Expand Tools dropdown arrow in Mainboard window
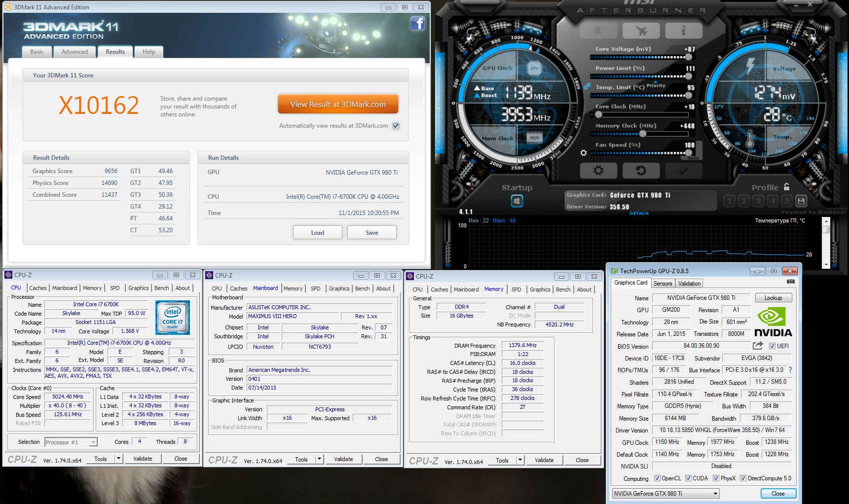The height and width of the screenshot is (504, 849). point(319,459)
